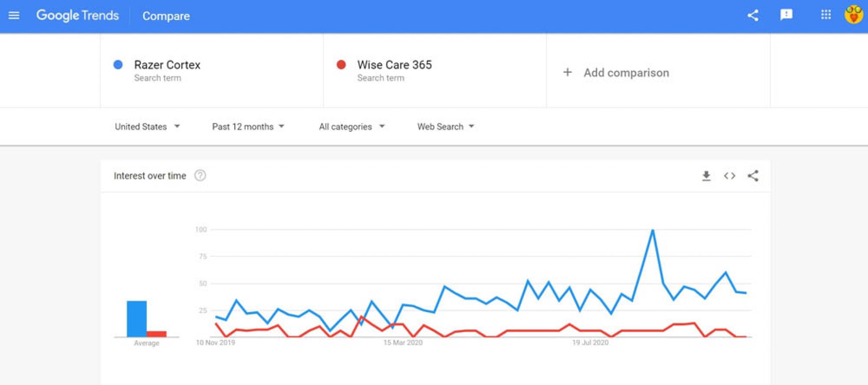
Task: Open the embed code icon
Action: 729,176
